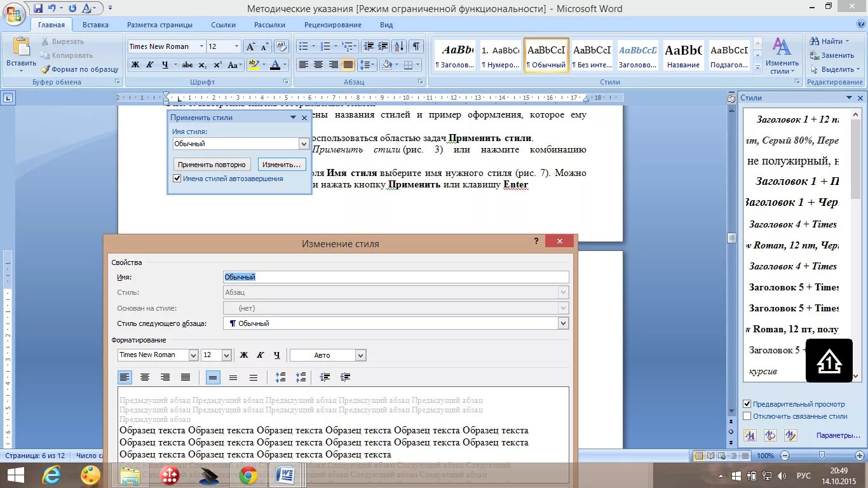Image resolution: width=868 pixels, height=488 pixels.
Task: Click the 'Параметры...' link in Styles pane
Action: pyautogui.click(x=838, y=435)
